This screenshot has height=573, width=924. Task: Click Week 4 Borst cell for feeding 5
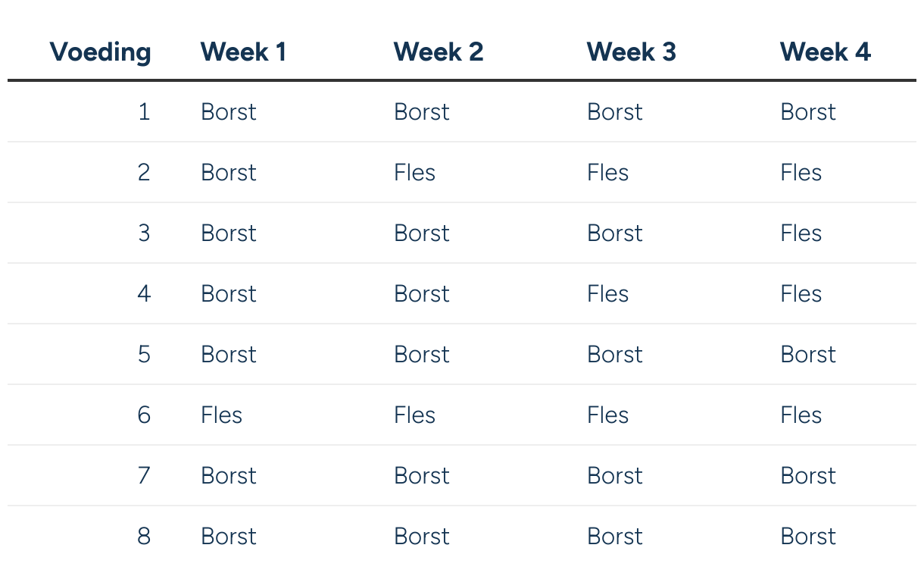click(807, 355)
